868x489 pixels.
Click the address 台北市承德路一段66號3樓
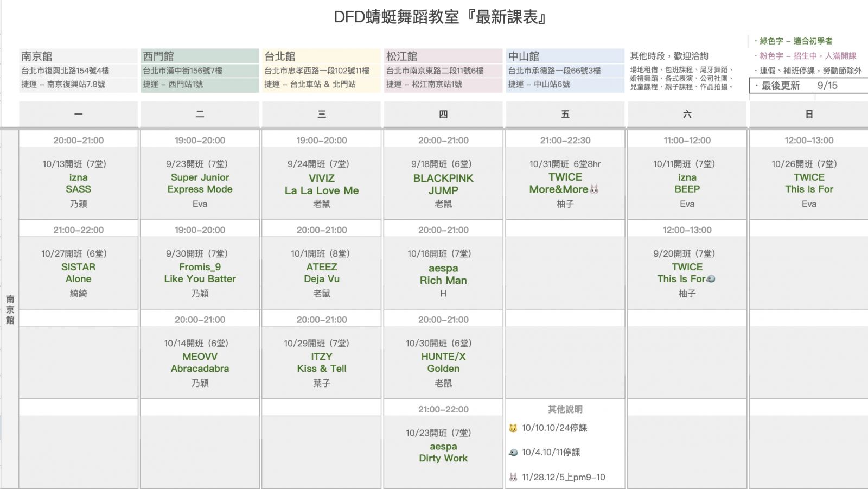[554, 71]
